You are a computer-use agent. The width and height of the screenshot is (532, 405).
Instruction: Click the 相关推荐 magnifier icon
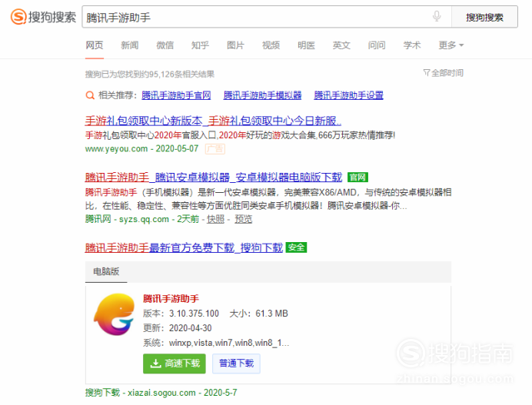coord(90,96)
